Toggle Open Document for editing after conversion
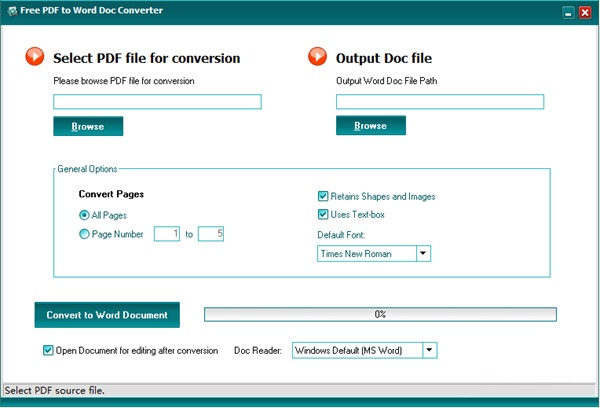This screenshot has height=408, width=600. (48, 350)
